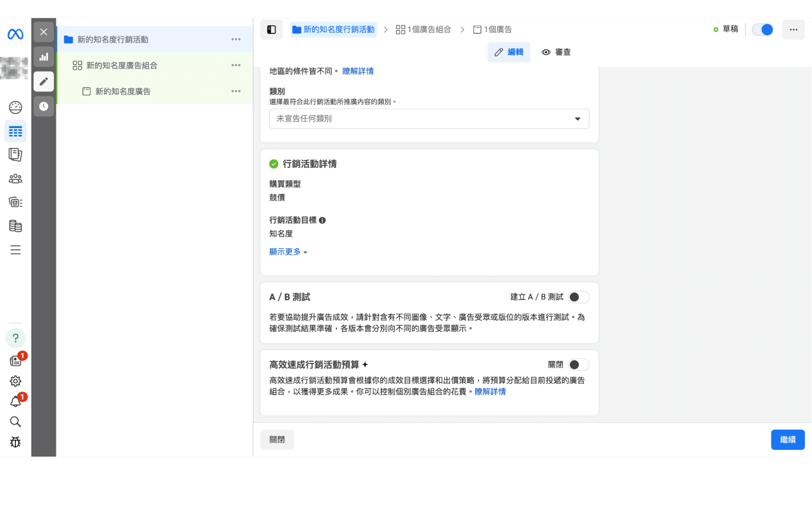Screen dimensions: 812x508
Task: Turn on 高效速成行銷活動預算 toggle
Action: 578,365
